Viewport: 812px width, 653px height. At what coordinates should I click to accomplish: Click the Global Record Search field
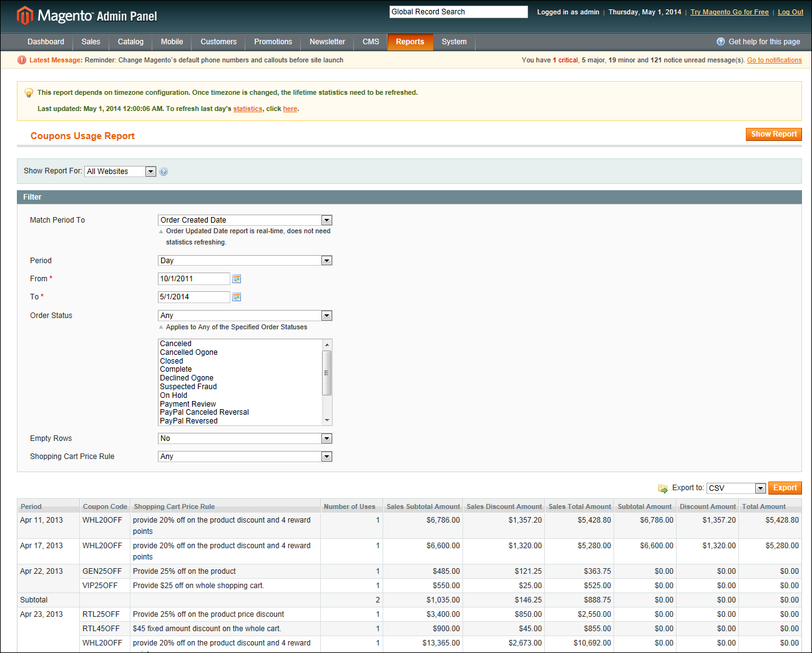point(459,12)
